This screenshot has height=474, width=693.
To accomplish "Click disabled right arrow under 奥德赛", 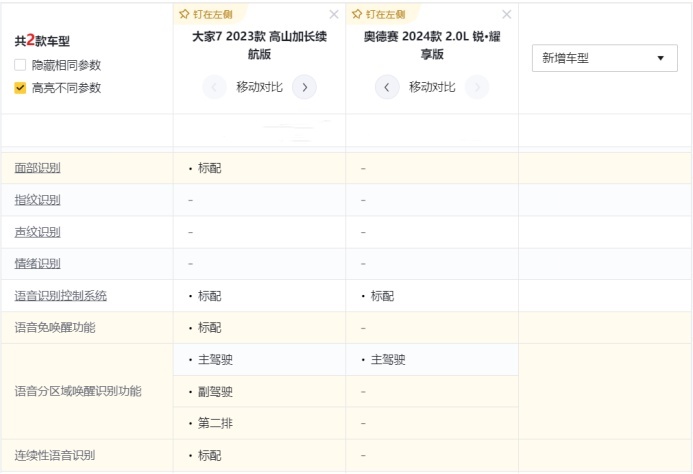I will pyautogui.click(x=477, y=87).
